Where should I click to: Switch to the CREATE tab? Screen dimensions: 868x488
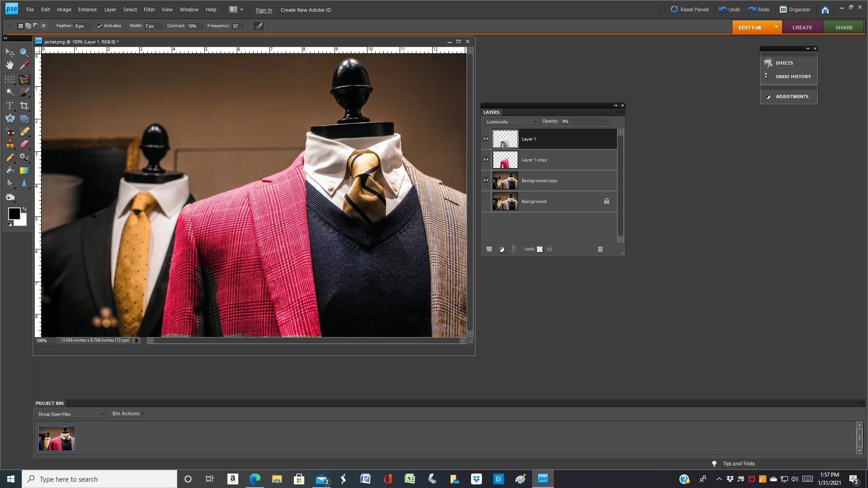[x=802, y=28]
